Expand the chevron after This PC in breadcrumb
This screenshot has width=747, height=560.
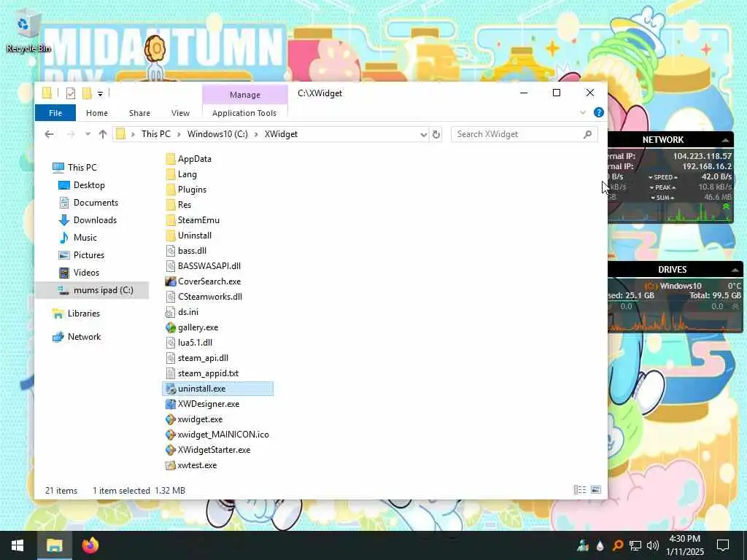tap(179, 134)
